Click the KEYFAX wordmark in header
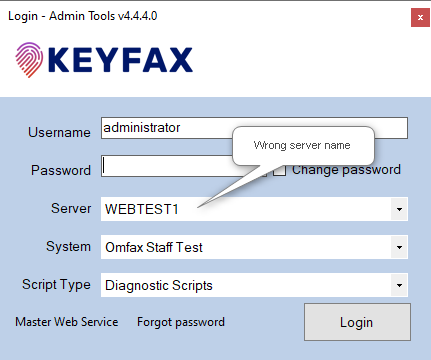Image resolution: width=431 pixels, height=360 pixels. pos(120,60)
